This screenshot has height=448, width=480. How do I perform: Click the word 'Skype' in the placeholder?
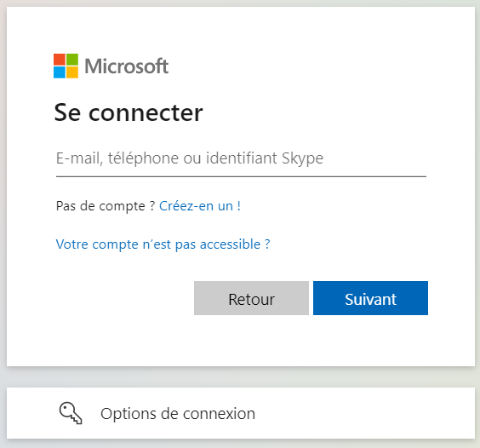302,158
